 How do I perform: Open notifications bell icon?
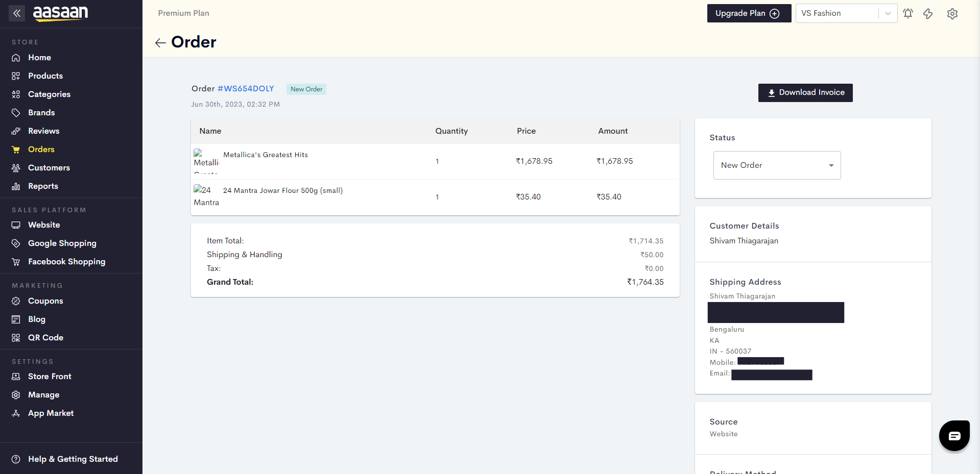908,13
